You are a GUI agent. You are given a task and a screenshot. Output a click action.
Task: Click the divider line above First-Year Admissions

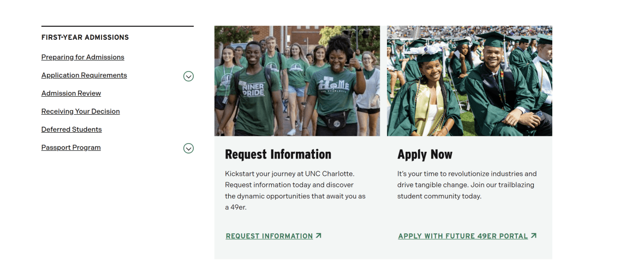click(x=117, y=26)
